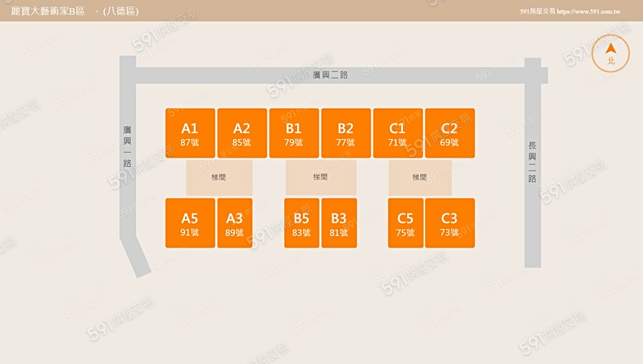Choose unit B1 at 79號
Screen dimensions: 643x364
(x=294, y=133)
